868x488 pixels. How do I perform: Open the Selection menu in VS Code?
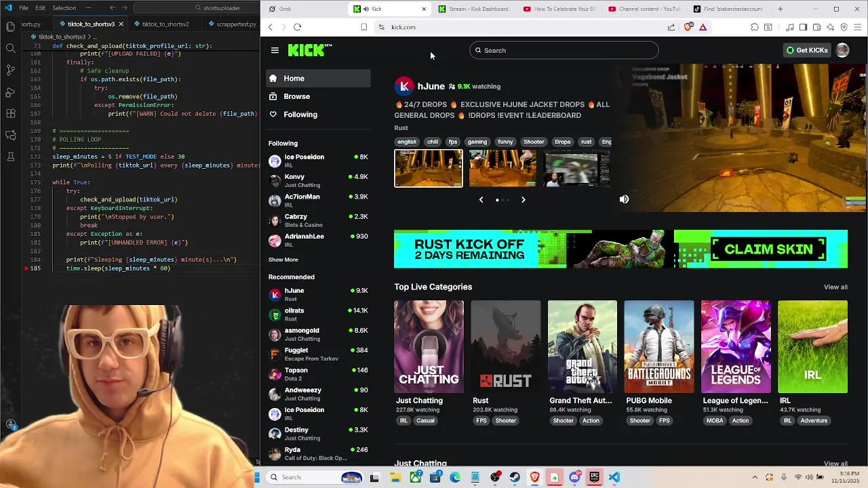pos(64,8)
